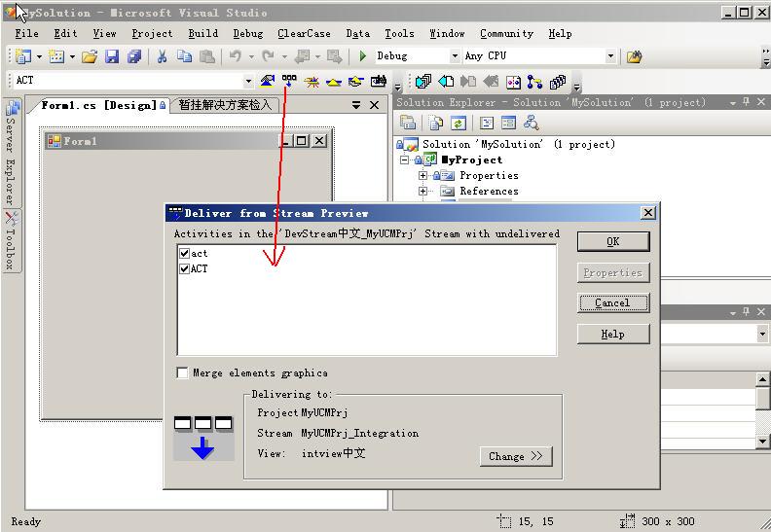
Task: Click the New Project toolbar icon
Action: point(23,56)
